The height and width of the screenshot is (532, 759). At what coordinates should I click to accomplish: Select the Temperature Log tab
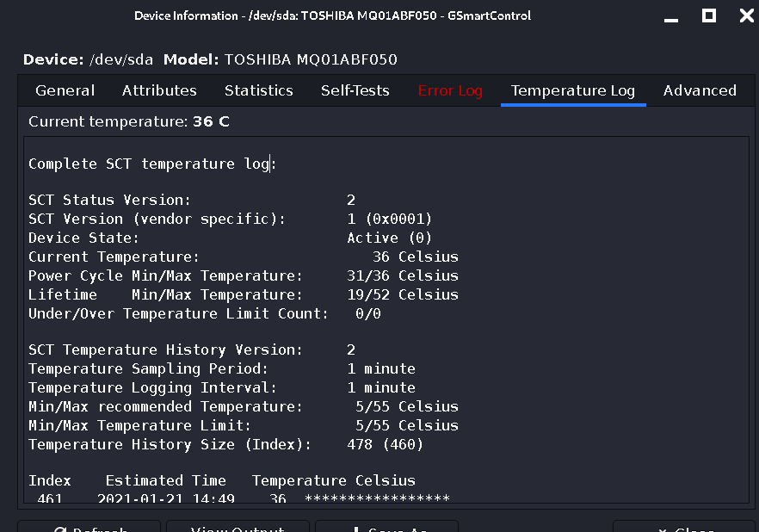(x=573, y=90)
